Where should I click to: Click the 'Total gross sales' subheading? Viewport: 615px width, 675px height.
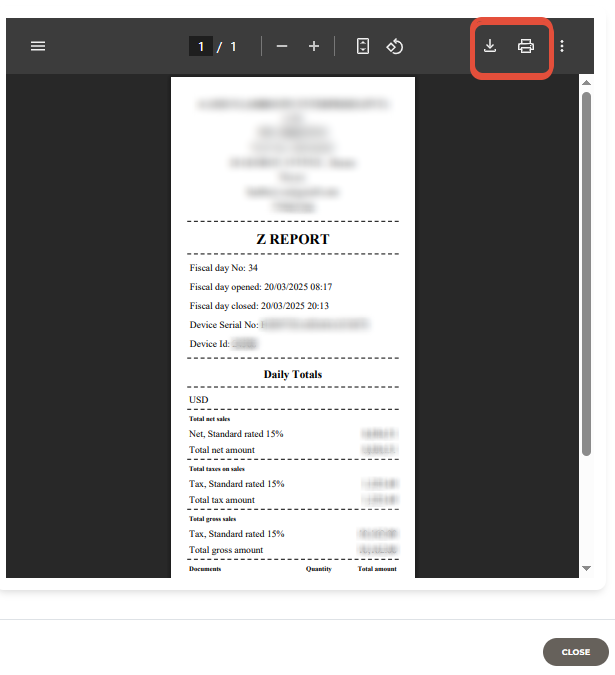point(213,519)
